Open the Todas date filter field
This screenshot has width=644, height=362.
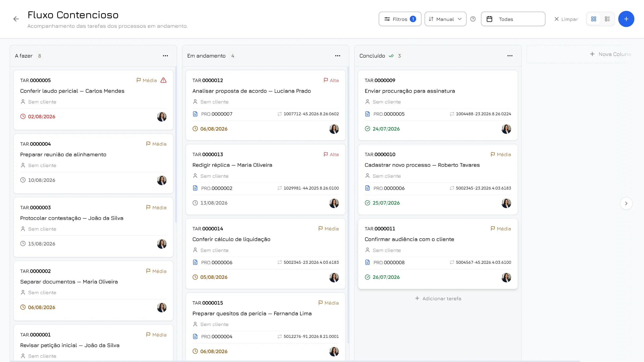point(513,19)
